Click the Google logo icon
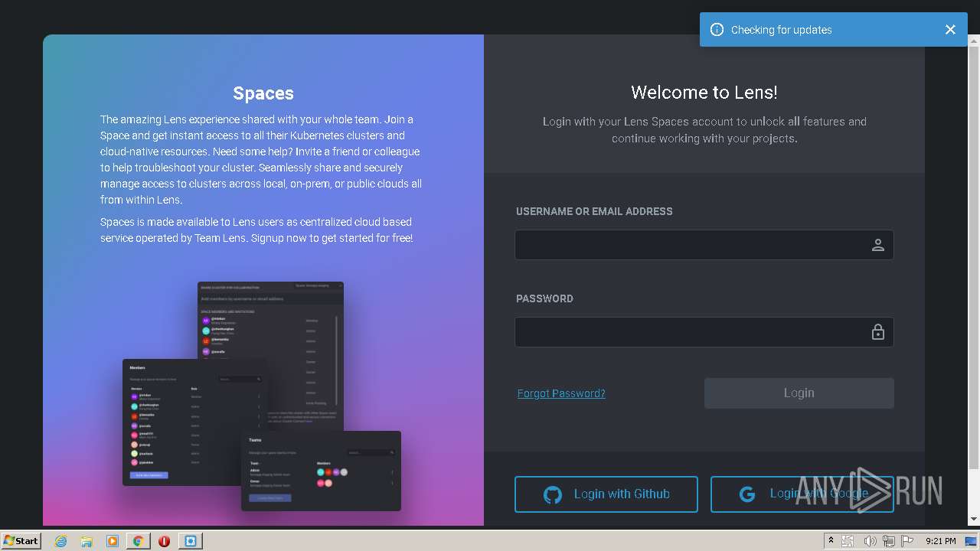This screenshot has height=551, width=980. tap(747, 494)
